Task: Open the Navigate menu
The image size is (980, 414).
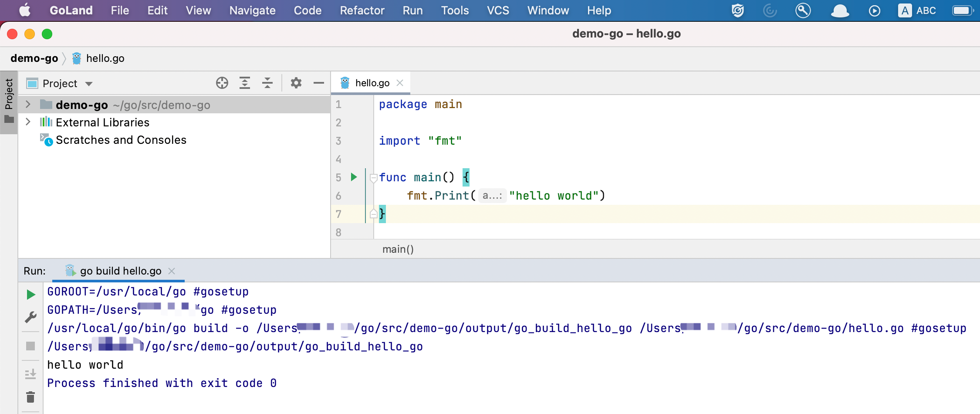Action: [x=252, y=10]
